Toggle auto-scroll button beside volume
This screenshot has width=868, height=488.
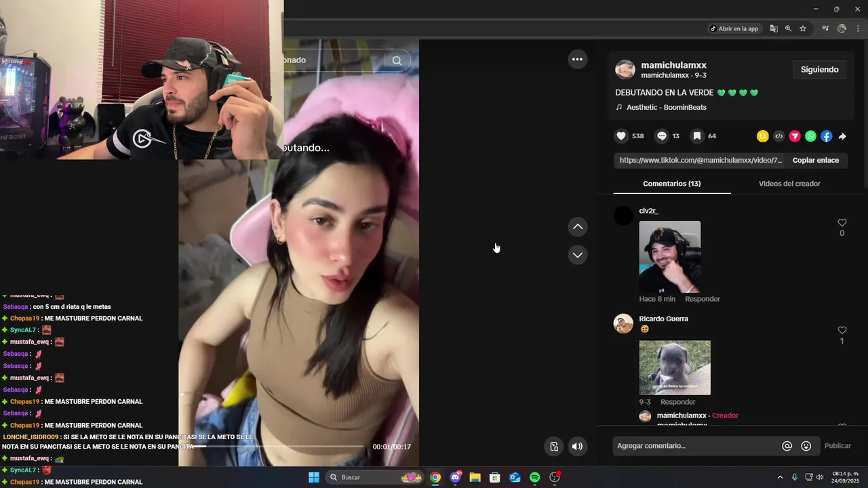pos(554,446)
